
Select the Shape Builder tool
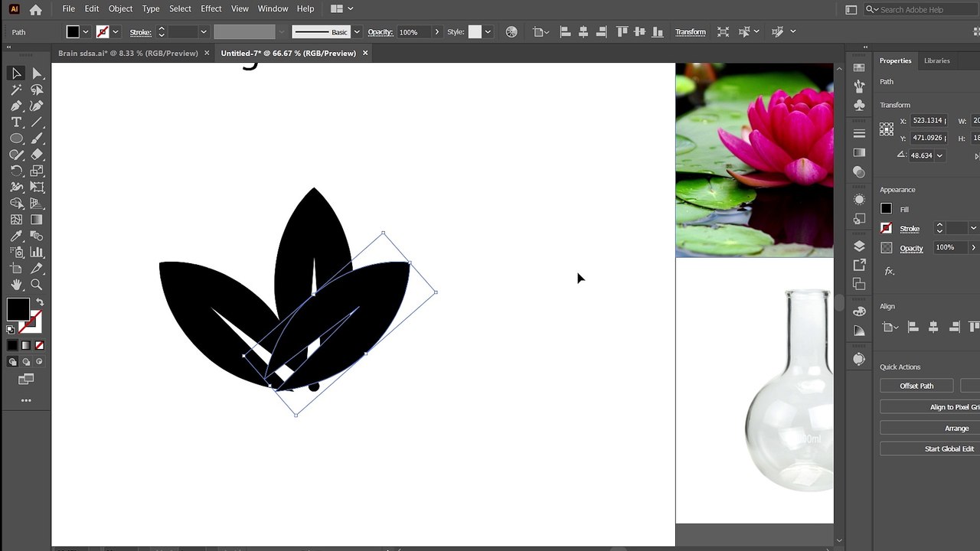(16, 204)
